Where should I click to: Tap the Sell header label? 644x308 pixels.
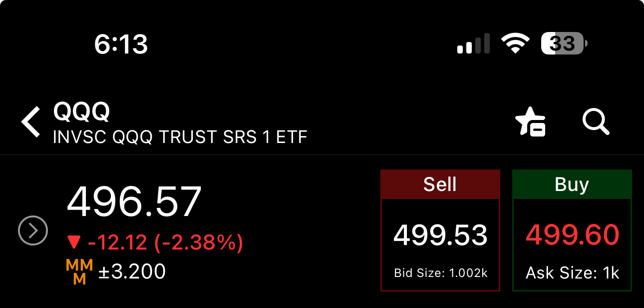coord(440,184)
